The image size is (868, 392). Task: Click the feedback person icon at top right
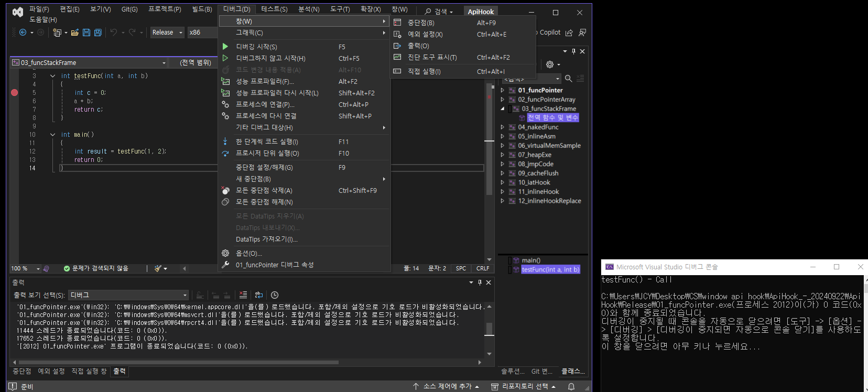(582, 32)
